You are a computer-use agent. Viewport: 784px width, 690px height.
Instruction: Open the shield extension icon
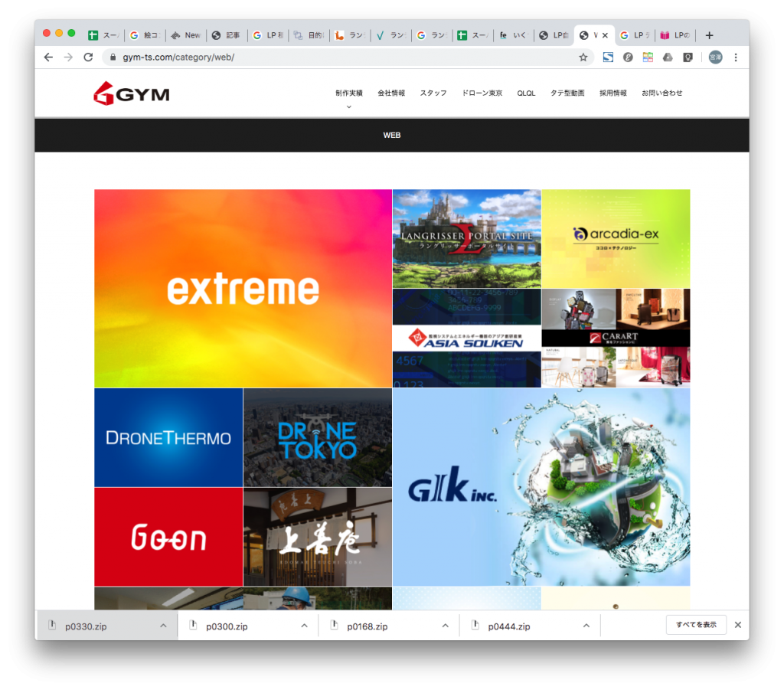click(x=688, y=57)
